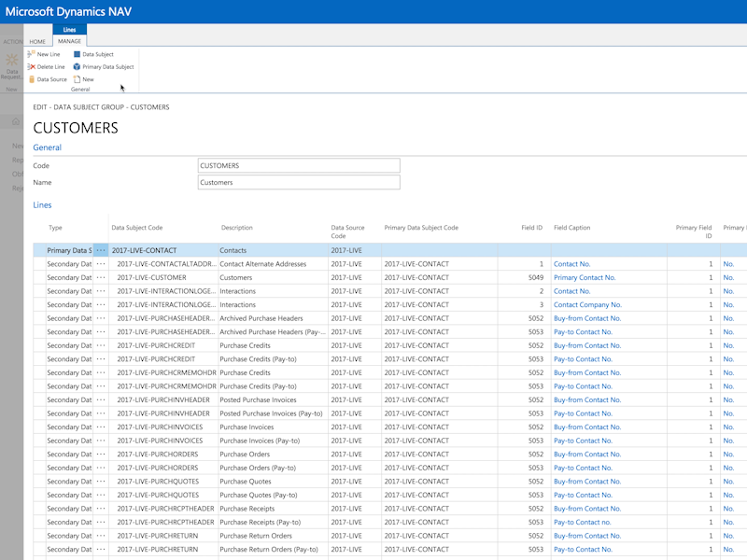Open the Contact Company No. link
Screen dimensions: 747x560
point(587,304)
